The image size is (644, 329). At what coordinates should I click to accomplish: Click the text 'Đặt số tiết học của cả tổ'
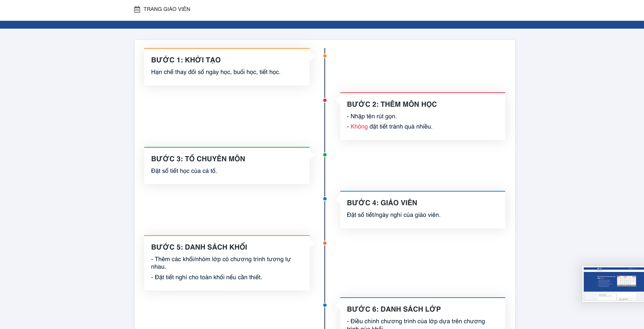(183, 171)
